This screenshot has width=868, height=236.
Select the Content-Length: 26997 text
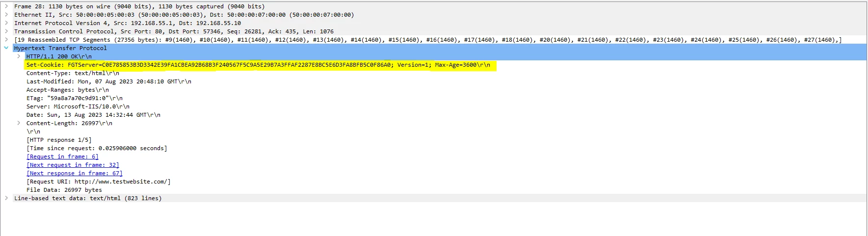(x=69, y=123)
